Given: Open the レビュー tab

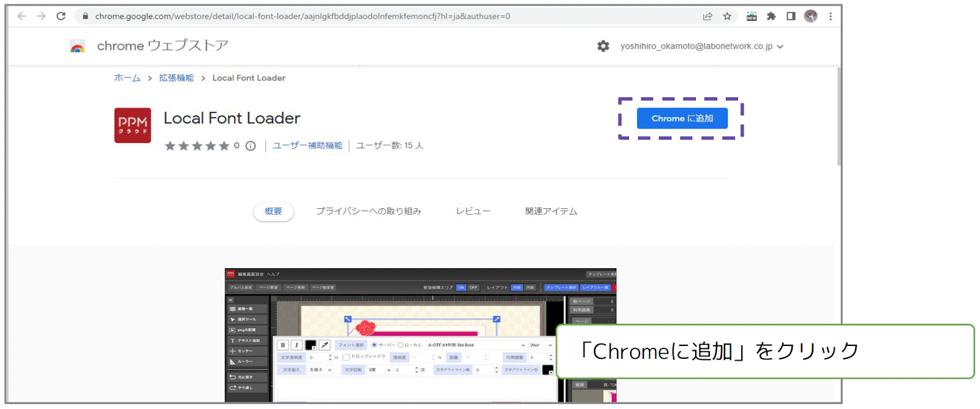Looking at the screenshot, I should [473, 211].
